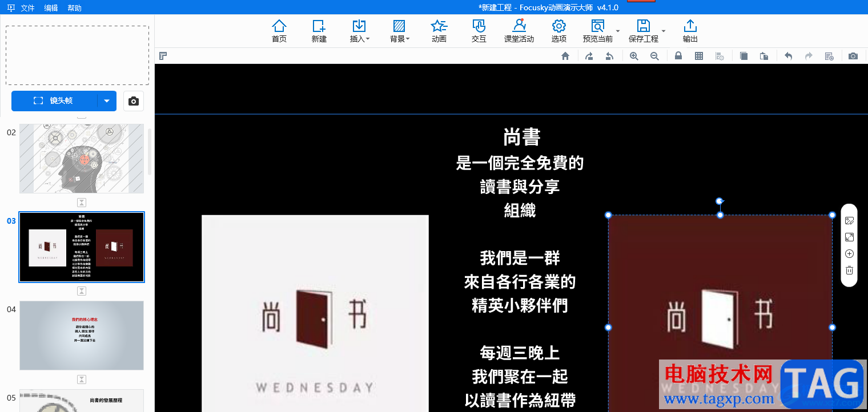Viewport: 868px width, 412px height.
Task: Open the 动画 animation editor
Action: point(439,31)
